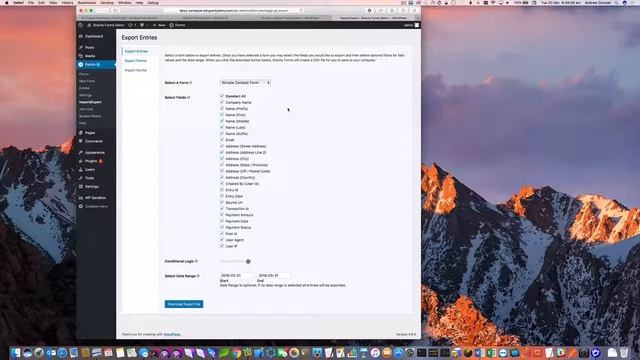Open Users in the sidebar
Image resolution: width=640 pixels, height=360 pixels.
tap(89, 169)
